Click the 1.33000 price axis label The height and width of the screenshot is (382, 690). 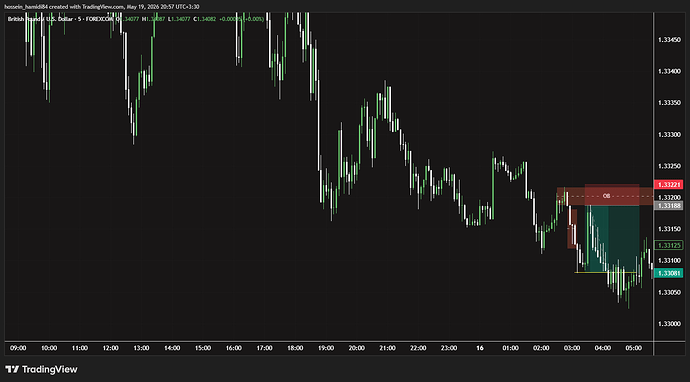[x=668, y=324]
